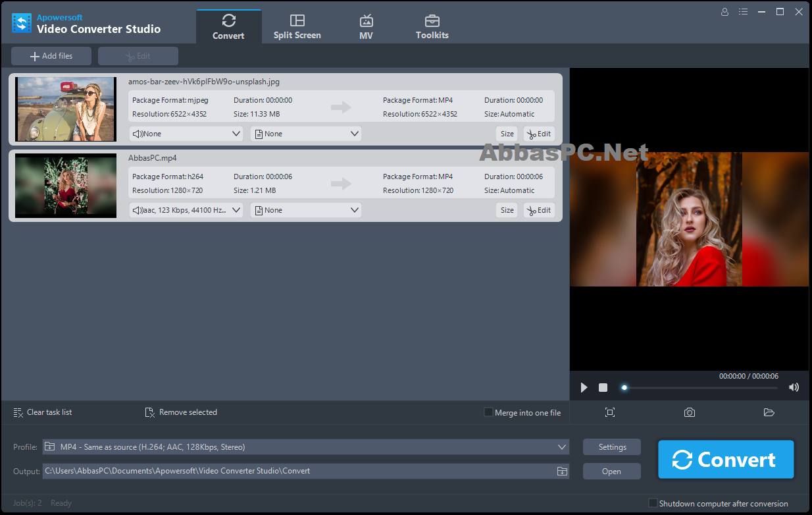
Task: Click the filename amos-bar-zeev-hVk6pIFbW9o-unsplash.jpg
Action: click(204, 82)
